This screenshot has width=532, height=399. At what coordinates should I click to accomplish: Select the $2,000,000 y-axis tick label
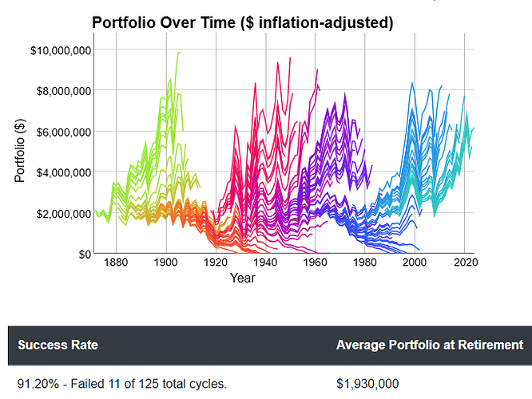pyautogui.click(x=64, y=213)
